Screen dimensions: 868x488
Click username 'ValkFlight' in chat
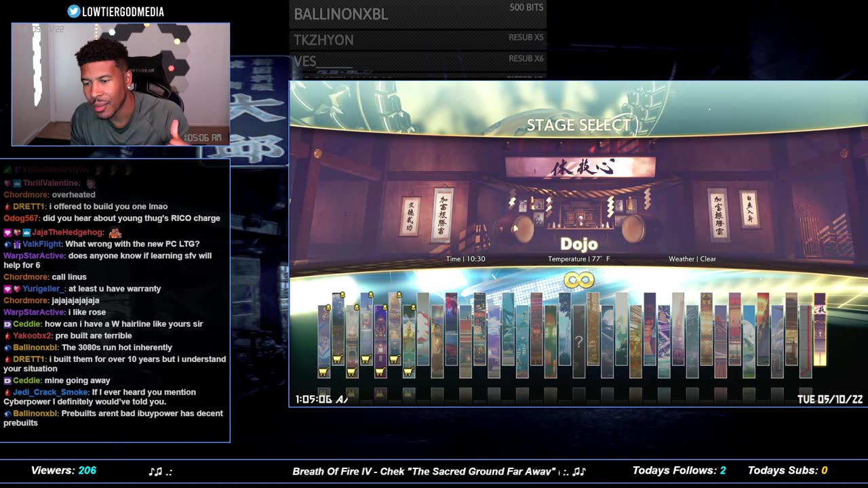pos(42,244)
